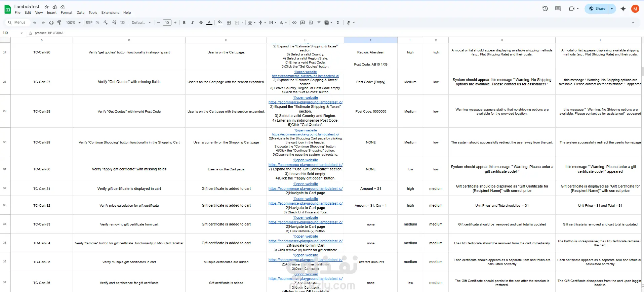Apply EGP currency format
Screen dimensions: 644x292
pos(89,23)
